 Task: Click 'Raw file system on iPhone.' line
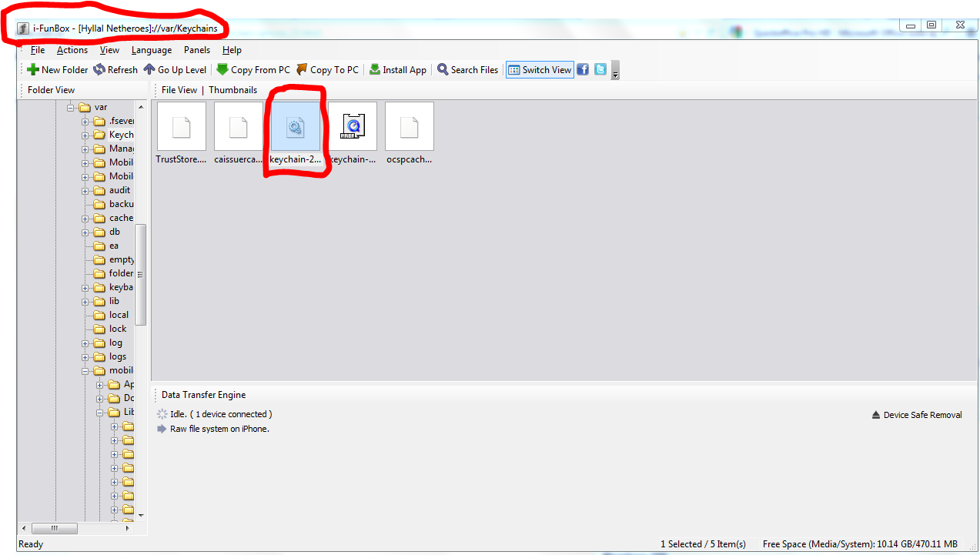pos(219,429)
